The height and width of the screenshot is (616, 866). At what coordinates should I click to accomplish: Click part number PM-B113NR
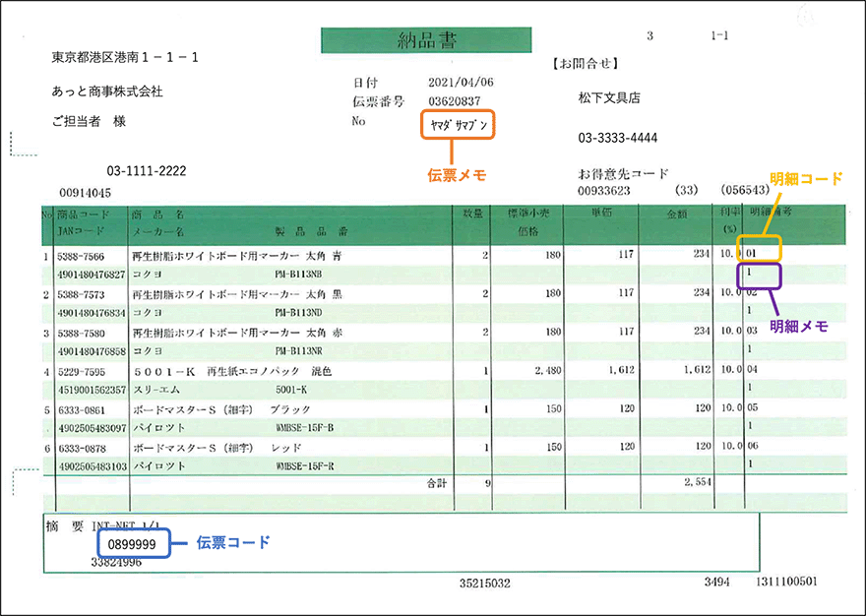[298, 351]
